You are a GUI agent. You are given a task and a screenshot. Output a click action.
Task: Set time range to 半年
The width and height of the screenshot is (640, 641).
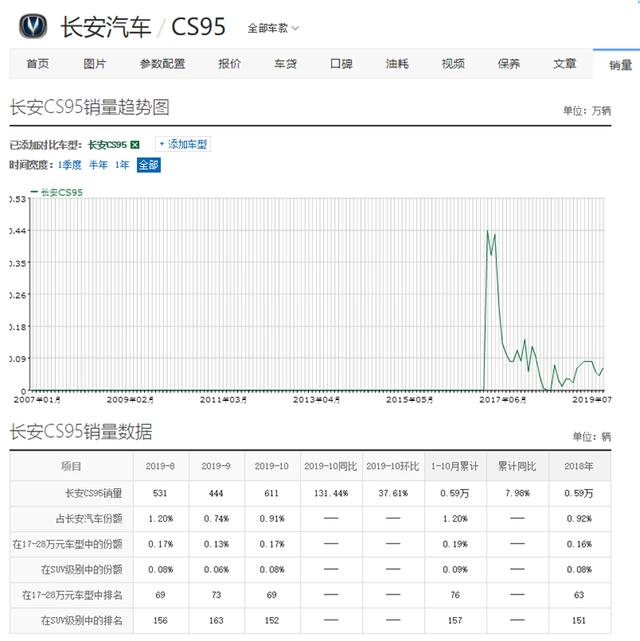[98, 165]
